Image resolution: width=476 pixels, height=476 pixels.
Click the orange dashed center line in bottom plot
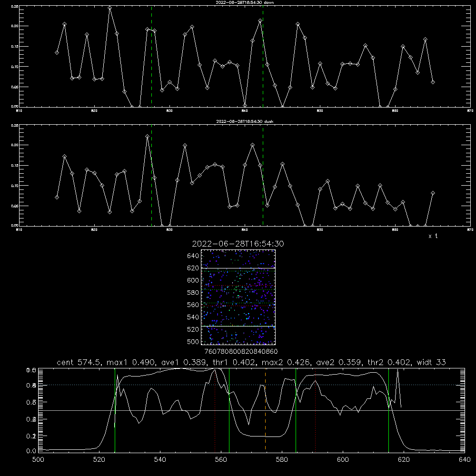265,410
